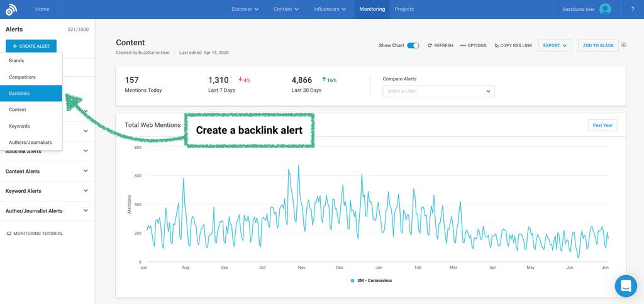
Task: Click the Create Alert button
Action: 31,46
